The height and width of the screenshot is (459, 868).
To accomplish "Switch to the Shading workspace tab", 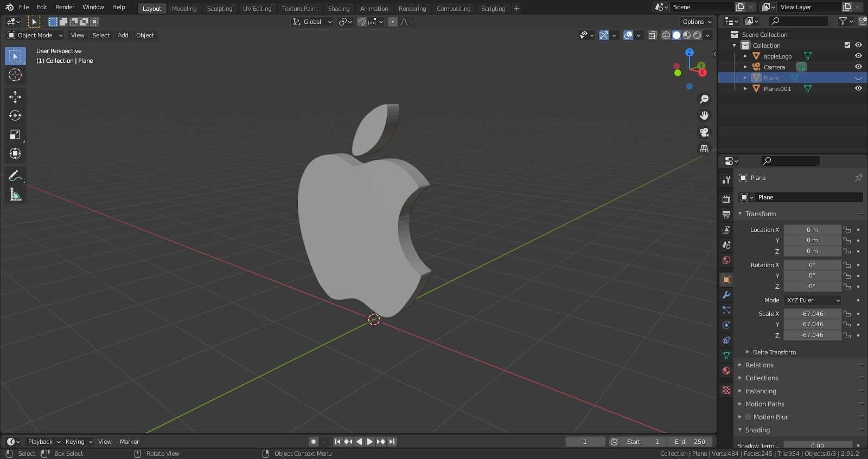I will (x=339, y=9).
